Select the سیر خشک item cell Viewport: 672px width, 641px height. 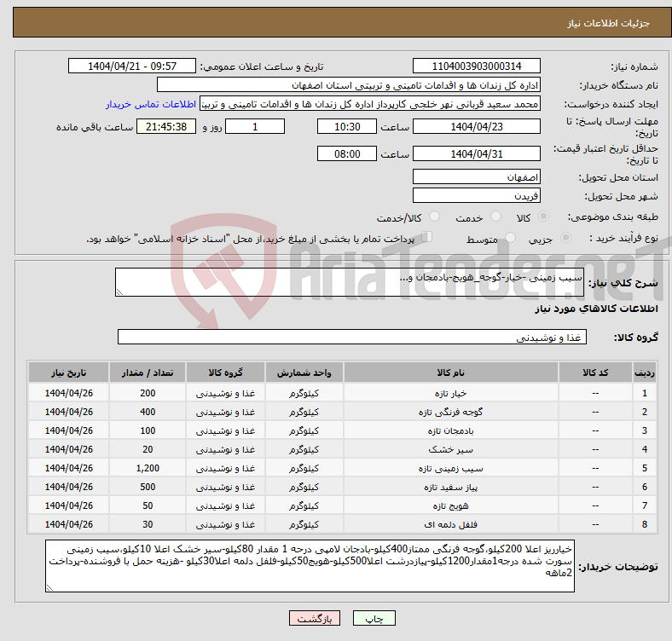451,449
